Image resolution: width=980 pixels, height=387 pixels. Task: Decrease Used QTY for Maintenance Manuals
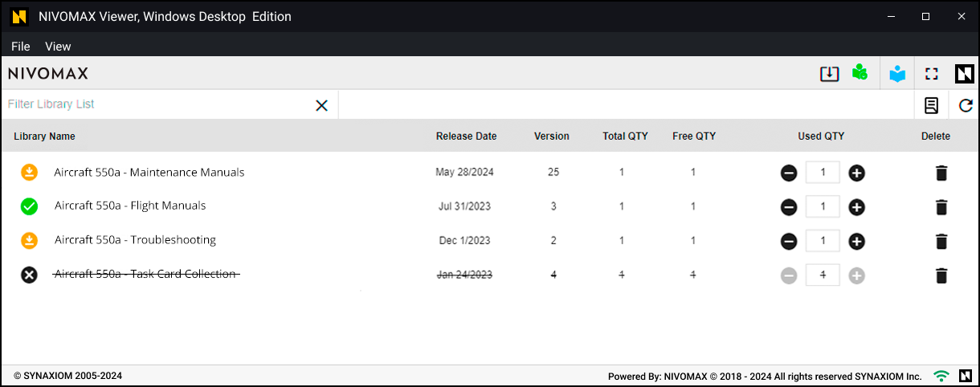coord(789,173)
